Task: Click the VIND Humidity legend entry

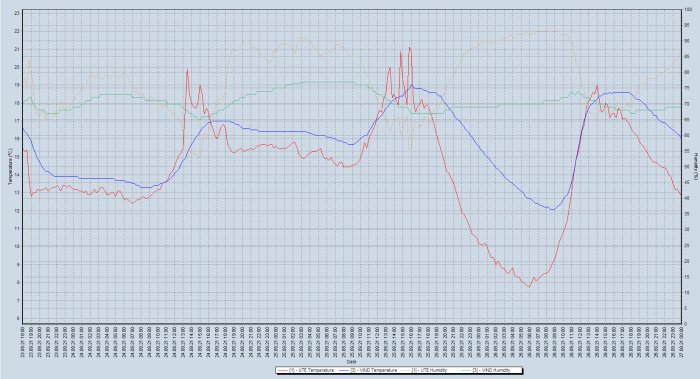Action: click(x=486, y=370)
